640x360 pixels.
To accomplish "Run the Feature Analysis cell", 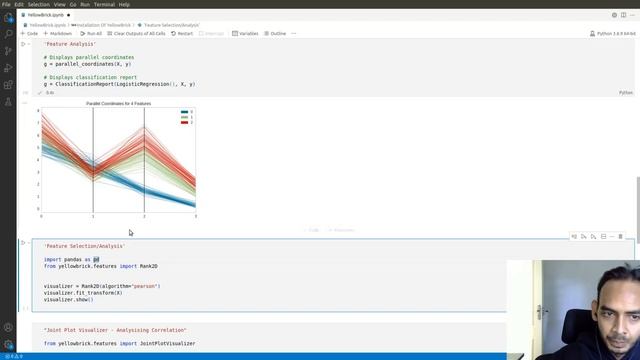I will (x=23, y=44).
